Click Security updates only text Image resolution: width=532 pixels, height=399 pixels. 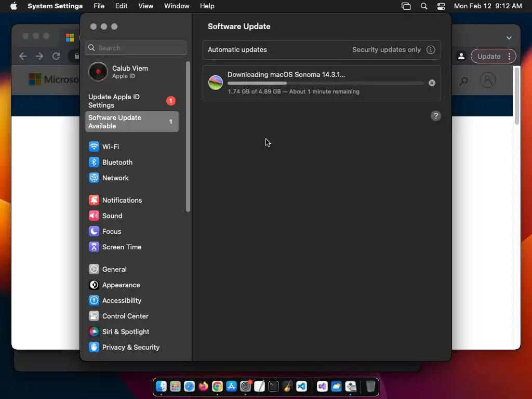(x=387, y=49)
